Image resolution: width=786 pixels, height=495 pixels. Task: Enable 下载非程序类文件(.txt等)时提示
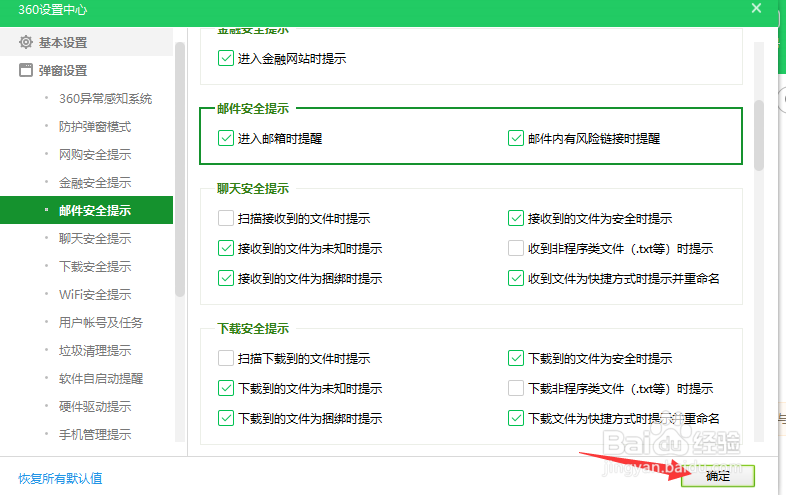click(516, 388)
